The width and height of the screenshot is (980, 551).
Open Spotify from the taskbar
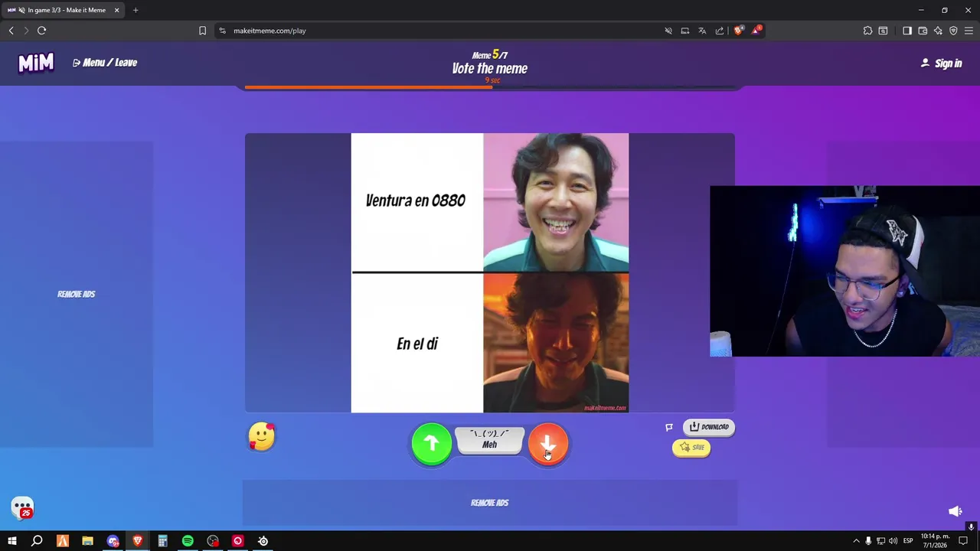[188, 541]
